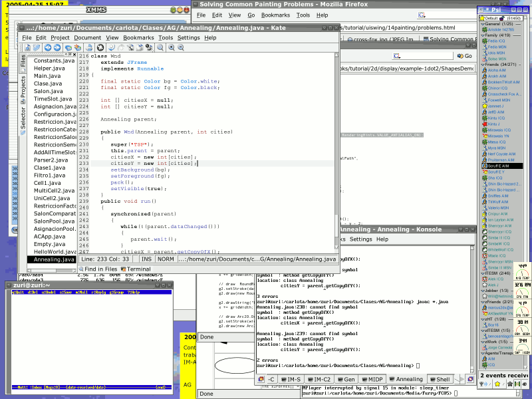Image resolution: width=532 pixels, height=399 pixels.
Task: Collapse the Family group in Psi
Action: coord(483,35)
